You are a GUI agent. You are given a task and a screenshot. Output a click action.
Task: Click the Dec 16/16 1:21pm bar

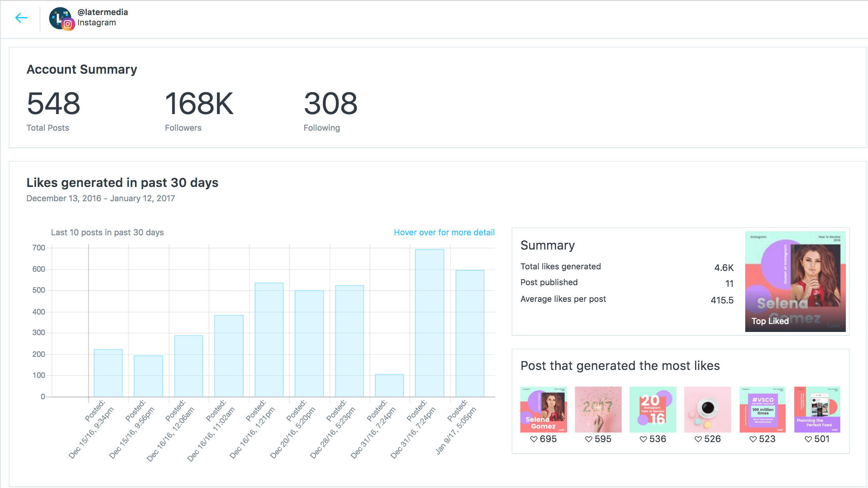[x=269, y=340]
